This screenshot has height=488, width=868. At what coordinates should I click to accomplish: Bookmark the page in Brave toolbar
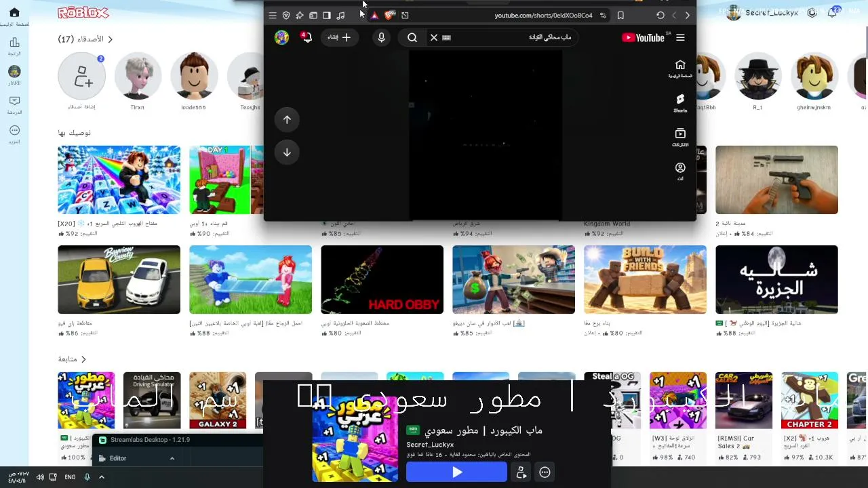click(620, 16)
